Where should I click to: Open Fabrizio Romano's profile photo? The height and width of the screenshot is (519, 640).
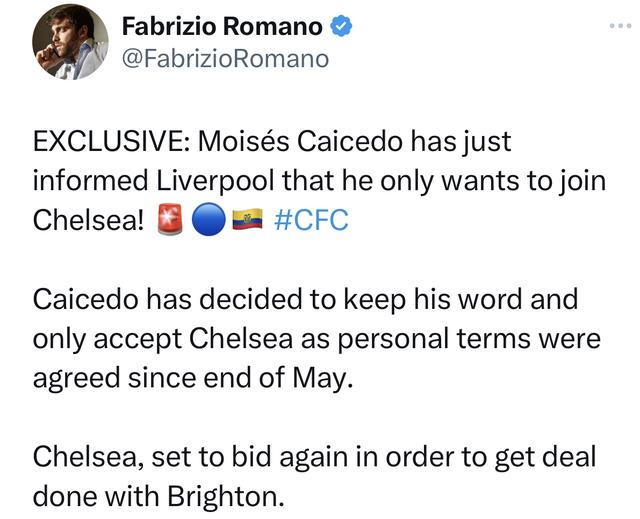point(70,42)
